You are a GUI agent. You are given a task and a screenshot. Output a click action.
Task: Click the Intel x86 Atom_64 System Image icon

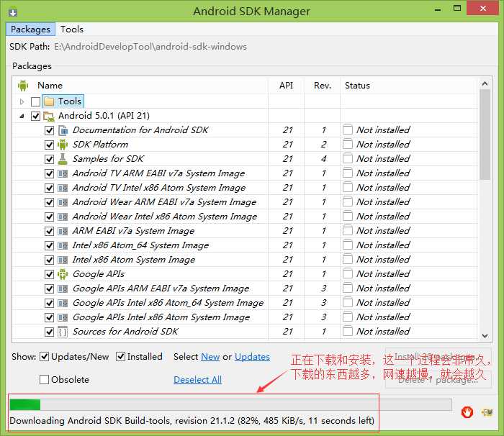[x=63, y=245]
